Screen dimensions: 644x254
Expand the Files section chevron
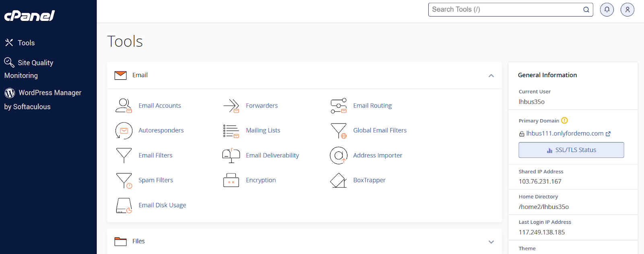coord(491,242)
